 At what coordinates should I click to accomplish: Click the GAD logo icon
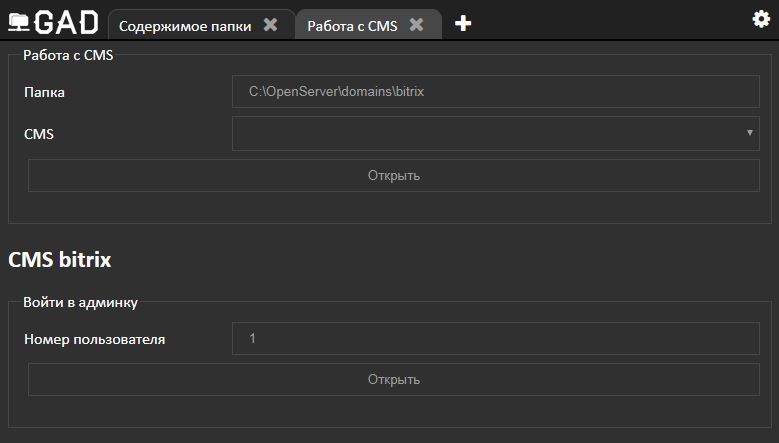(53, 22)
